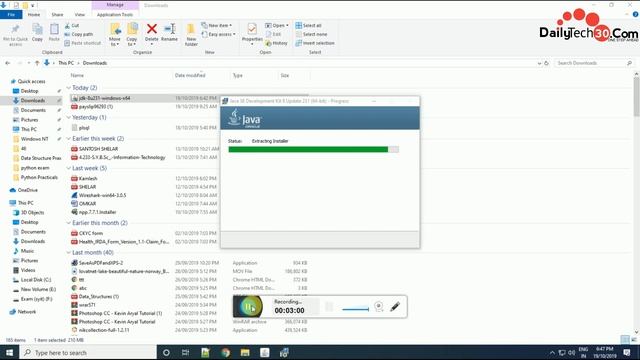
Task: Switch to the Home ribbon tab
Action: click(34, 14)
